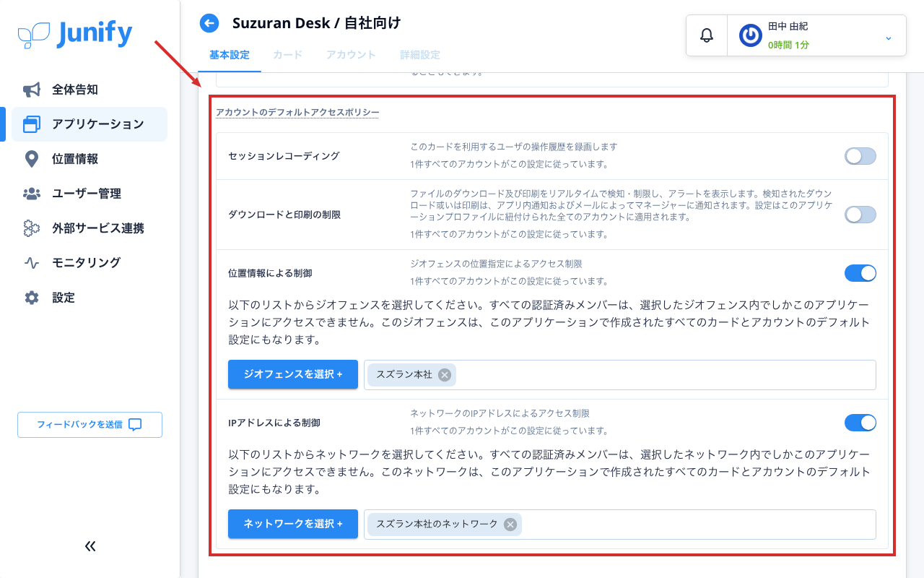Click セッションレコーディング label

click(x=284, y=156)
